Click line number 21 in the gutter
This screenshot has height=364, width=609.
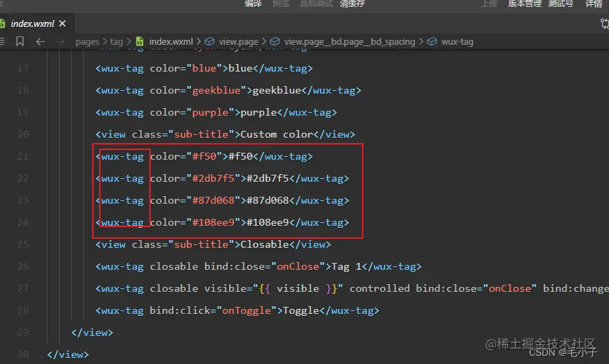[x=23, y=157]
